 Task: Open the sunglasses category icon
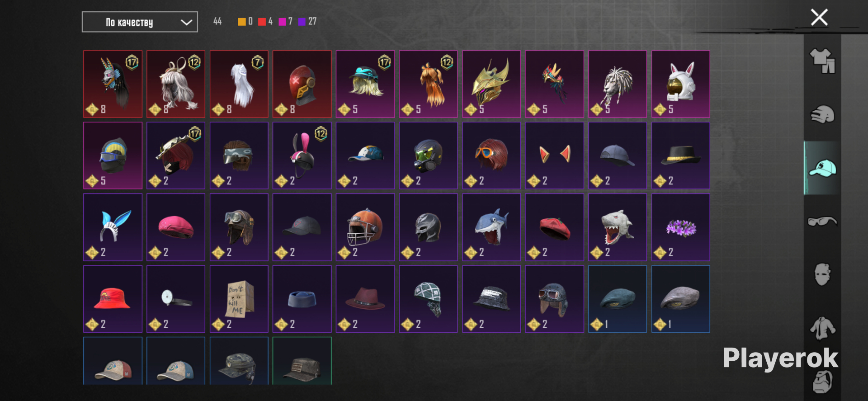(822, 221)
